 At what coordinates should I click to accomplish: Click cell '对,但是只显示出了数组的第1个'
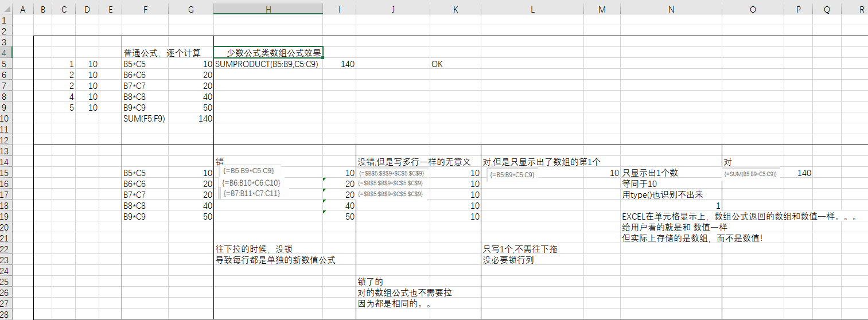pyautogui.click(x=542, y=162)
